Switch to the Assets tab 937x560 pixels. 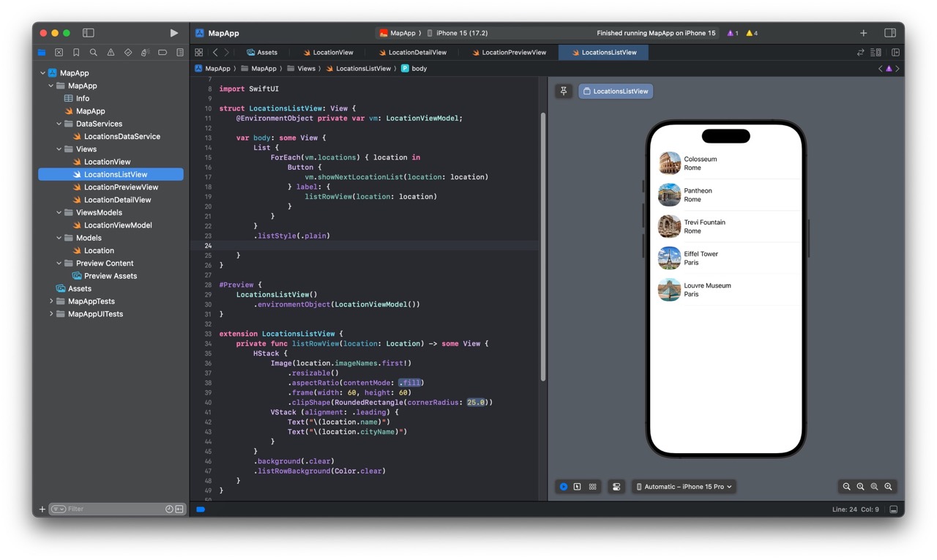(262, 53)
